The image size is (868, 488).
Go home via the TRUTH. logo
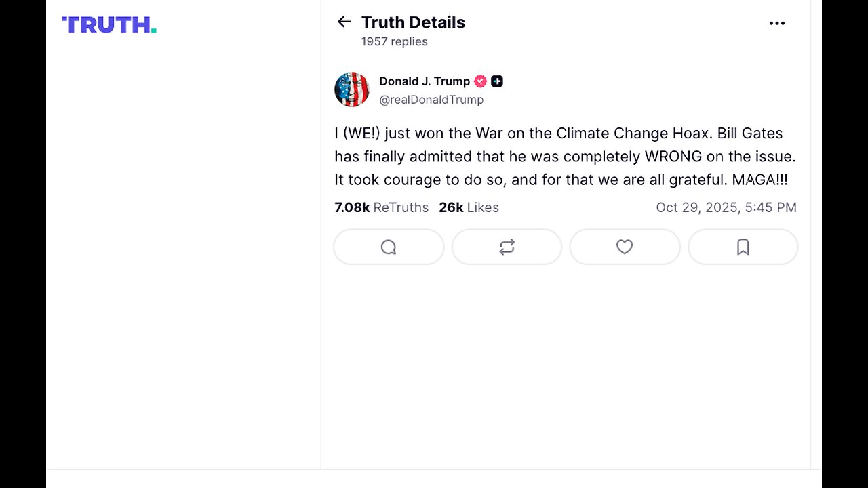coord(109,25)
